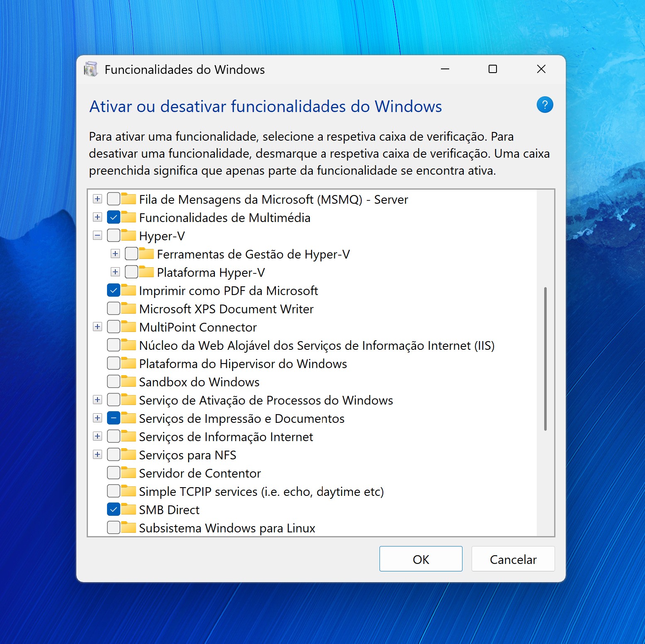The width and height of the screenshot is (645, 644).
Task: Click the MultiPoint Connector folder icon
Action: (x=129, y=327)
